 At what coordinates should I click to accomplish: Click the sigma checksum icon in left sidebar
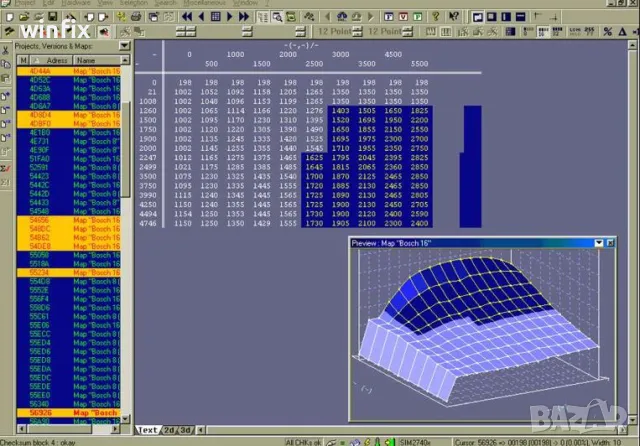click(6, 168)
